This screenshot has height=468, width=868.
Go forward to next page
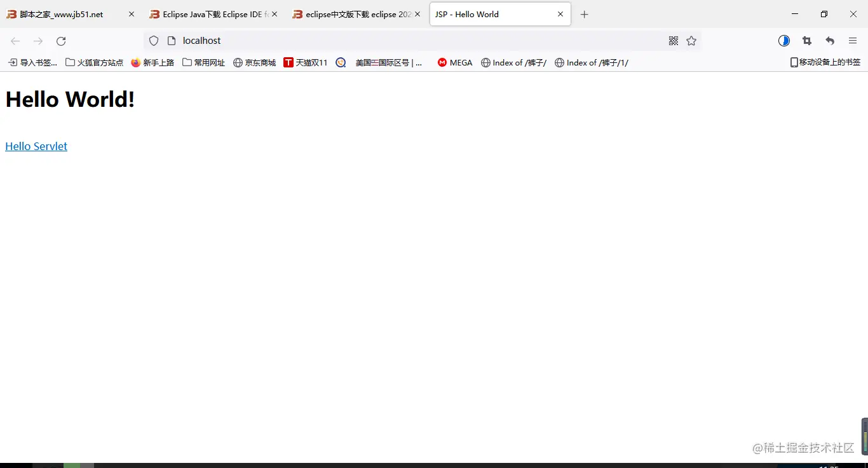click(x=38, y=41)
